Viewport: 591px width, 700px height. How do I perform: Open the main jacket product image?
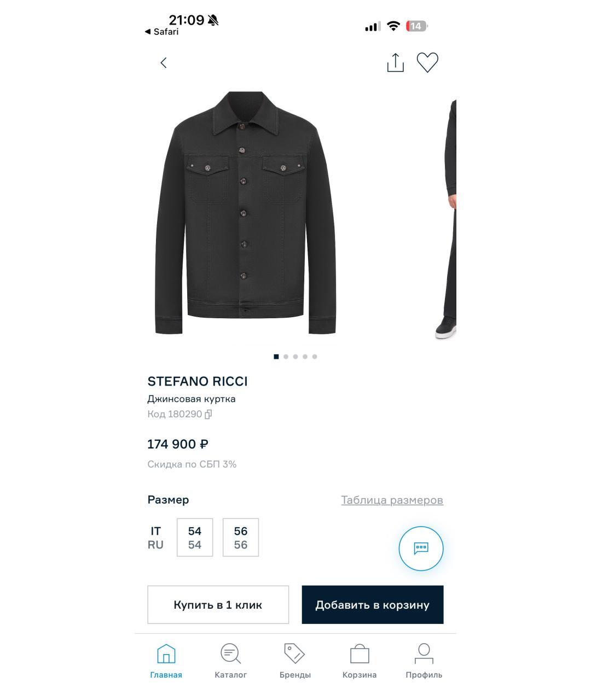(x=246, y=213)
